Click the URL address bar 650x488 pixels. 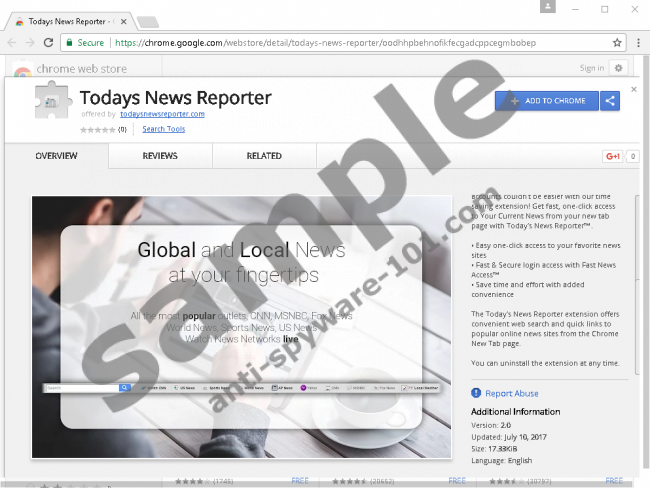(350, 43)
